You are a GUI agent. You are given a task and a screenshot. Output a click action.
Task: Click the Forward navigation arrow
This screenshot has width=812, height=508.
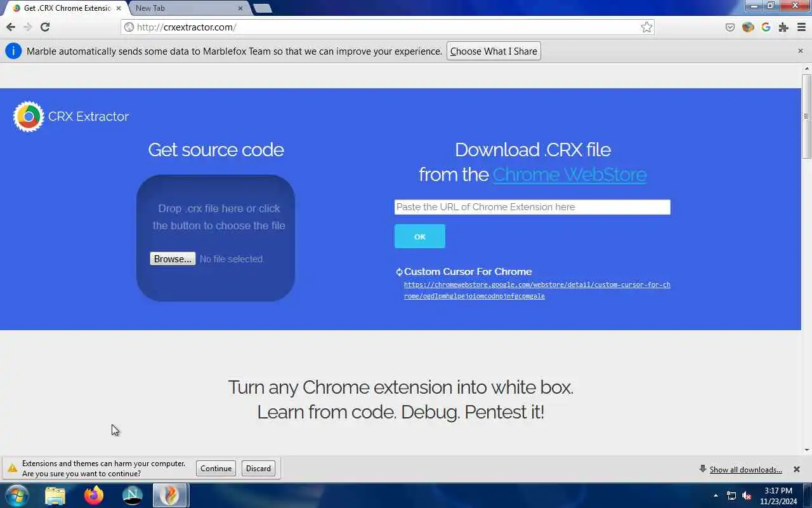tap(27, 27)
